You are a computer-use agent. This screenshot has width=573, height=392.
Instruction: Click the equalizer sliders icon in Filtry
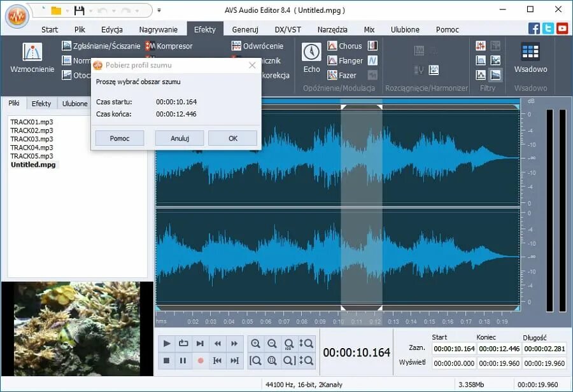tap(481, 46)
